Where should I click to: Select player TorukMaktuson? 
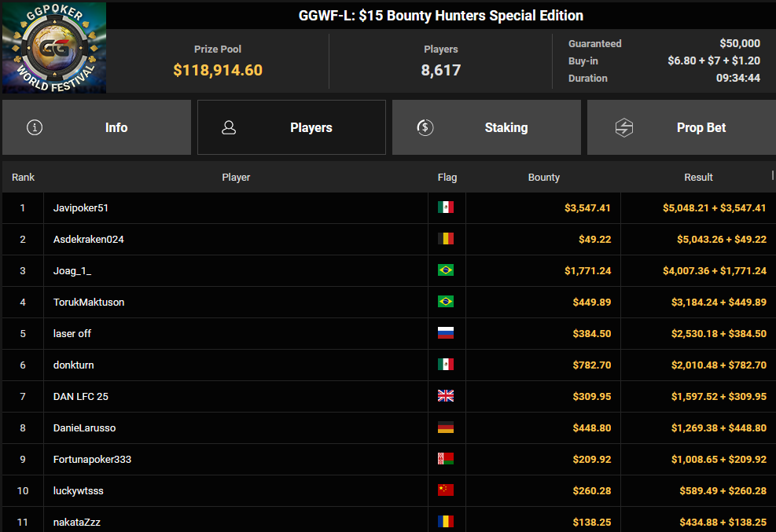pos(89,302)
